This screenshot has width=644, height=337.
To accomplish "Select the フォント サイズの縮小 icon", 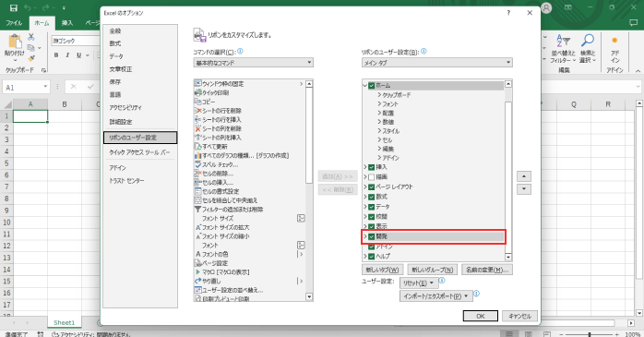I will click(x=198, y=236).
